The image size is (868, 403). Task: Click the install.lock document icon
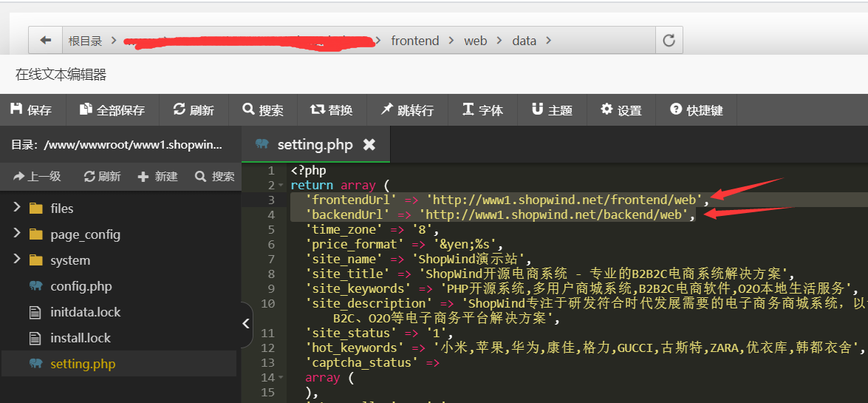point(35,339)
